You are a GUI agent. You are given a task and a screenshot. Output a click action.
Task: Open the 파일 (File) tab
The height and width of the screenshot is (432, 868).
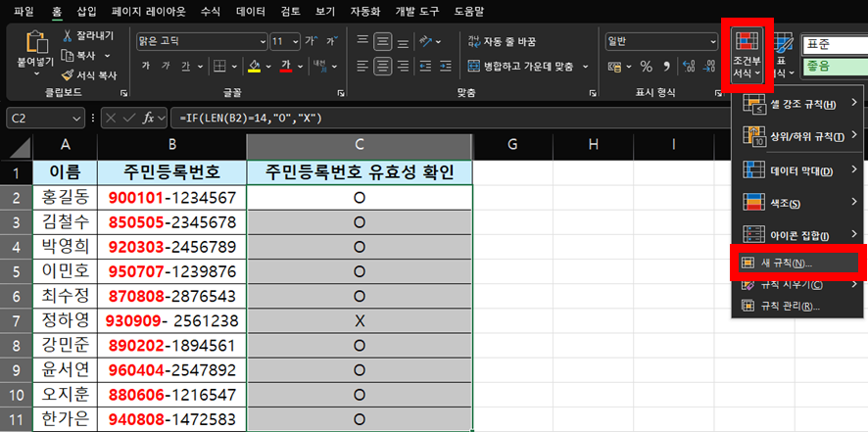24,11
